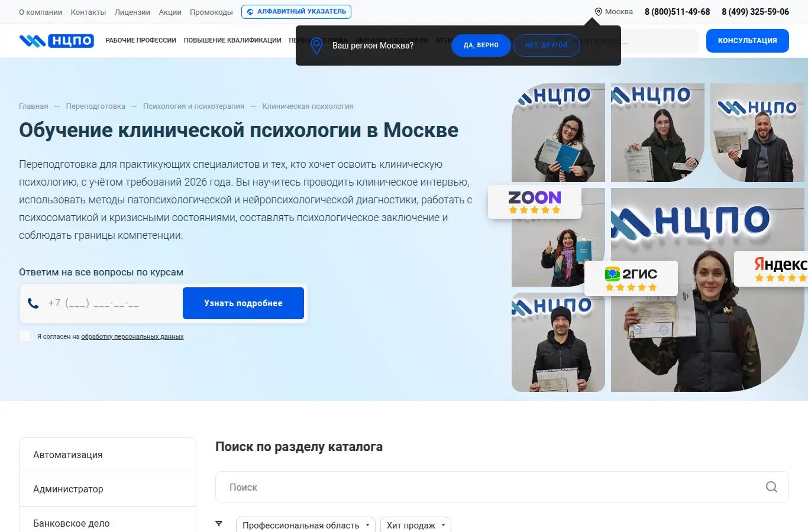Go to the Главная breadcrumb
Image resolution: width=808 pixels, height=532 pixels.
click(x=34, y=106)
